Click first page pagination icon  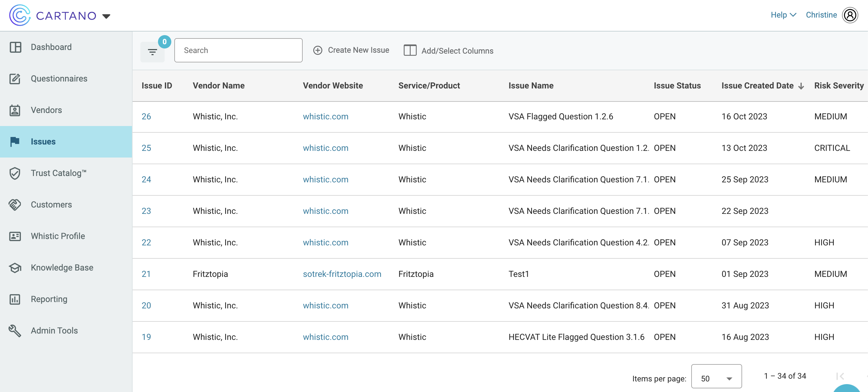[840, 377]
